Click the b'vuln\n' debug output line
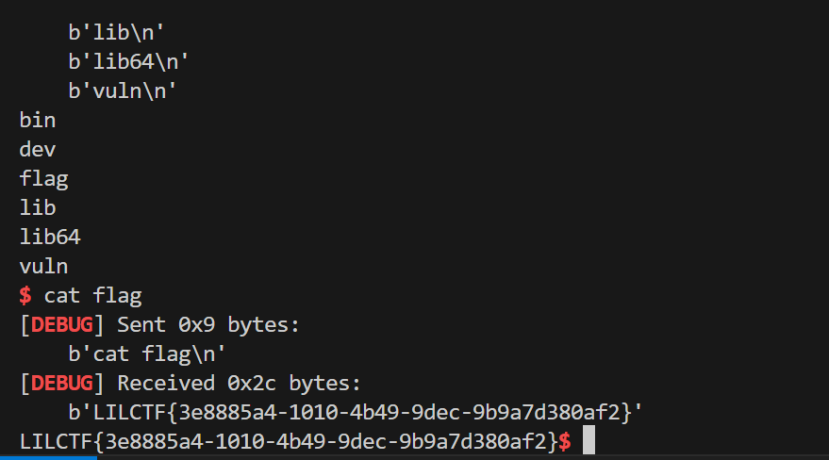The height and width of the screenshot is (460, 829). 123,91
